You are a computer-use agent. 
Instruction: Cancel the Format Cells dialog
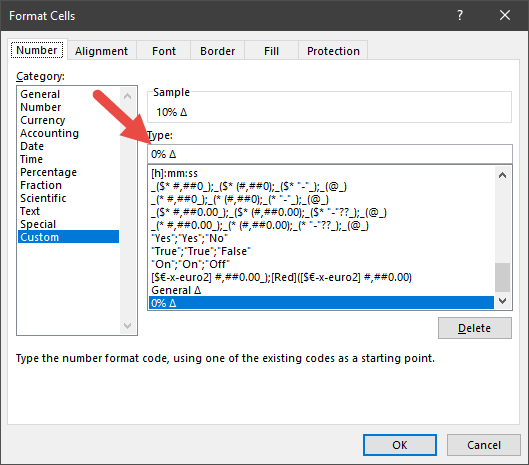pyautogui.click(x=484, y=445)
